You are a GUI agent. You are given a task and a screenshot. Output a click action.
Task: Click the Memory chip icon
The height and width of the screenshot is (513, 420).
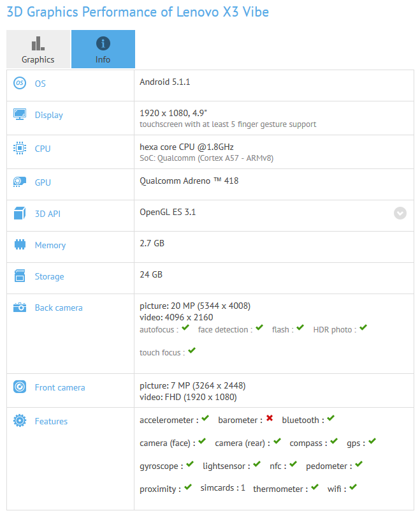pyautogui.click(x=20, y=244)
